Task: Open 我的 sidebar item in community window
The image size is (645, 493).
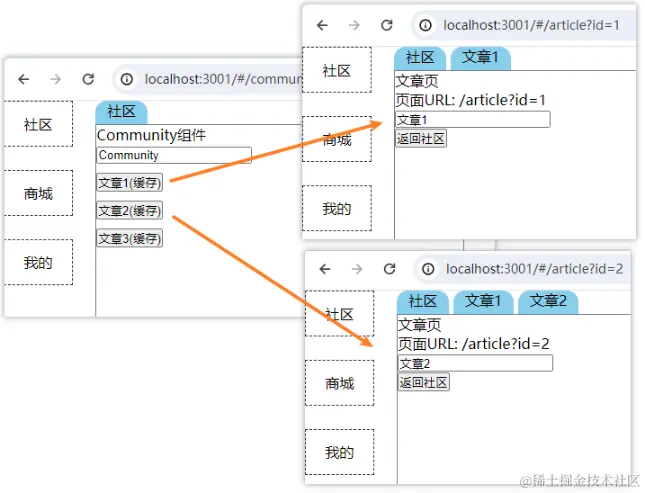Action: tap(38, 262)
